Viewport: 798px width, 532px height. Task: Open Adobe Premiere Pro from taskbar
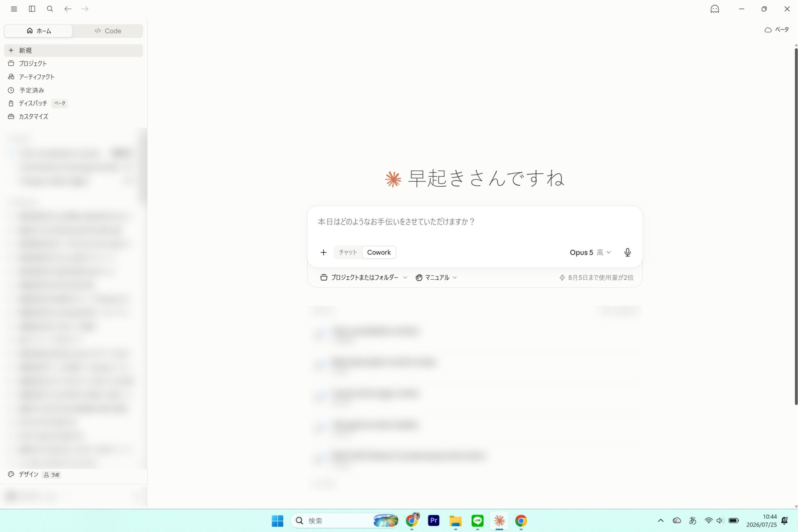pyautogui.click(x=433, y=521)
